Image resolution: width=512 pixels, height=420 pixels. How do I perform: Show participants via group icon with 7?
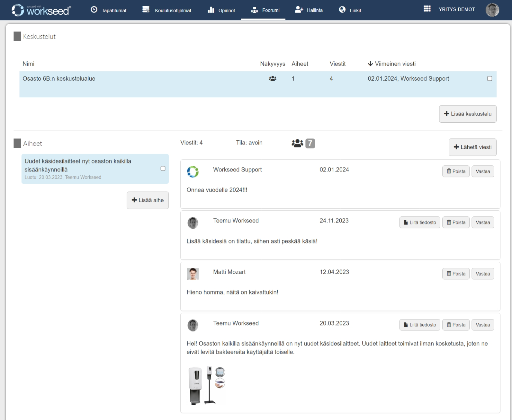pos(303,143)
